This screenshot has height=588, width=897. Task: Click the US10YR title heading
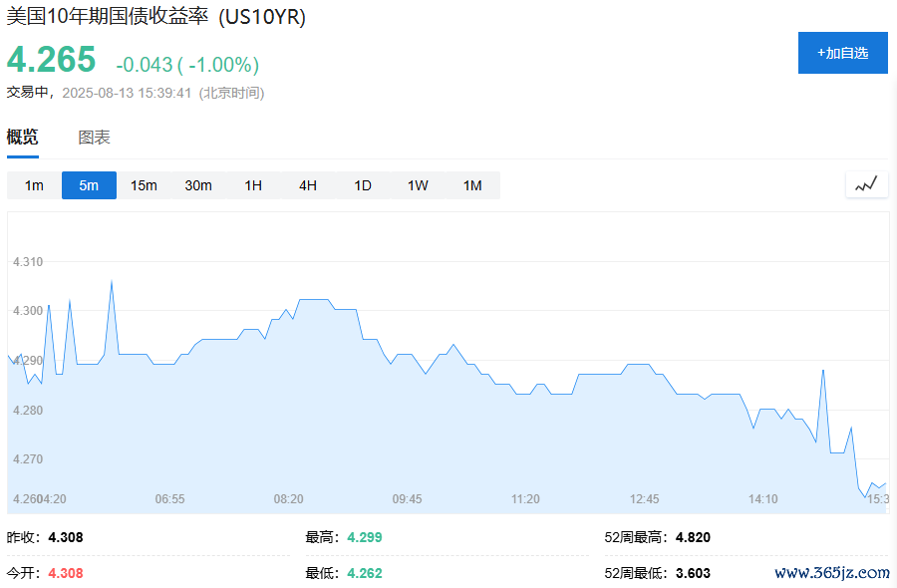pyautogui.click(x=156, y=18)
